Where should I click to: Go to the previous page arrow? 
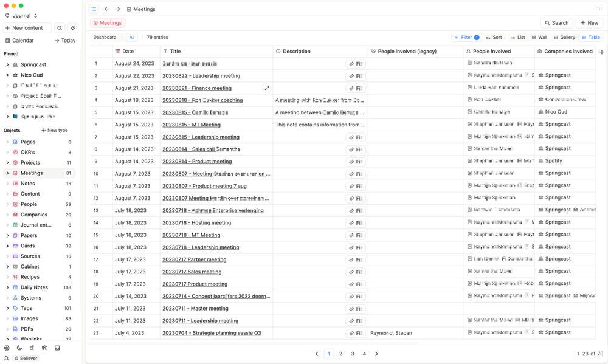pyautogui.click(x=317, y=354)
